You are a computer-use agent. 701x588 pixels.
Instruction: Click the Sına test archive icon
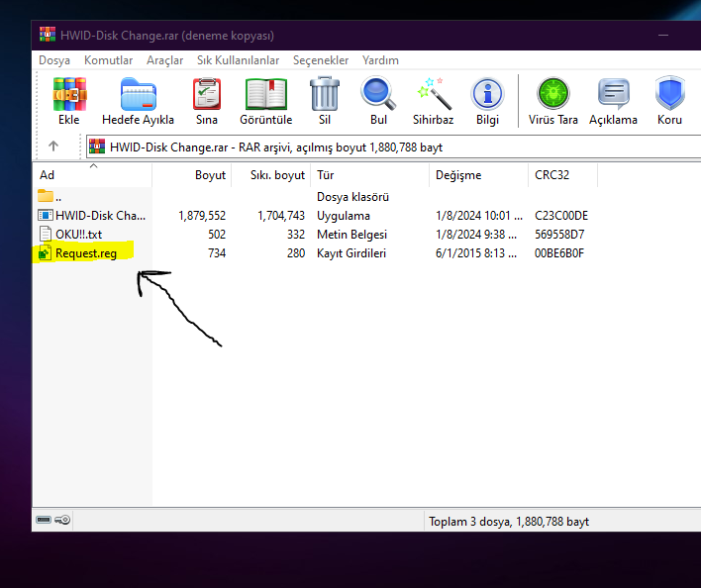click(x=207, y=94)
